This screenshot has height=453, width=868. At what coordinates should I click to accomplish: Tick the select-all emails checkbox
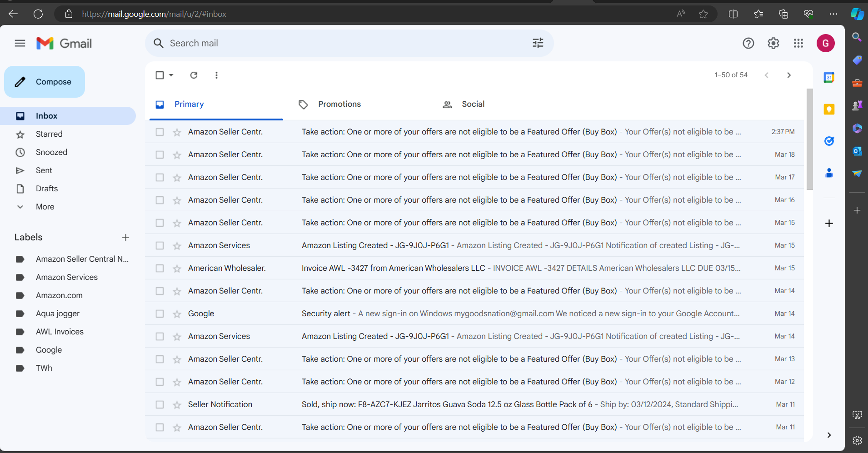click(x=160, y=75)
